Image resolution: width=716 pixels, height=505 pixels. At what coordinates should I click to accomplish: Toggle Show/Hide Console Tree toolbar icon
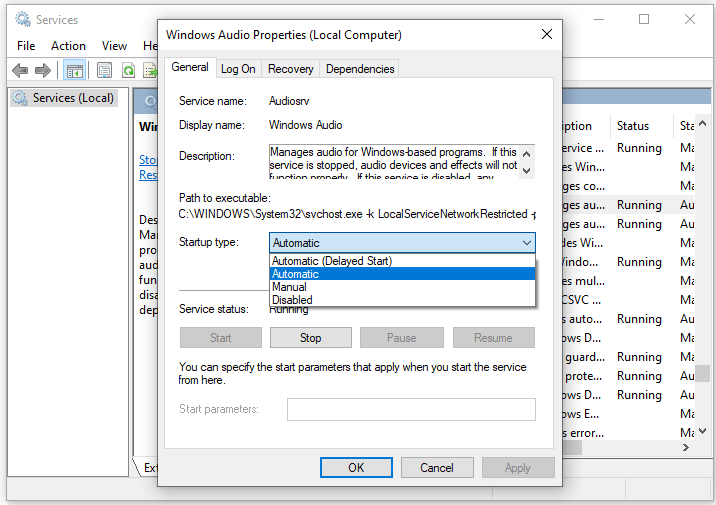(74, 71)
